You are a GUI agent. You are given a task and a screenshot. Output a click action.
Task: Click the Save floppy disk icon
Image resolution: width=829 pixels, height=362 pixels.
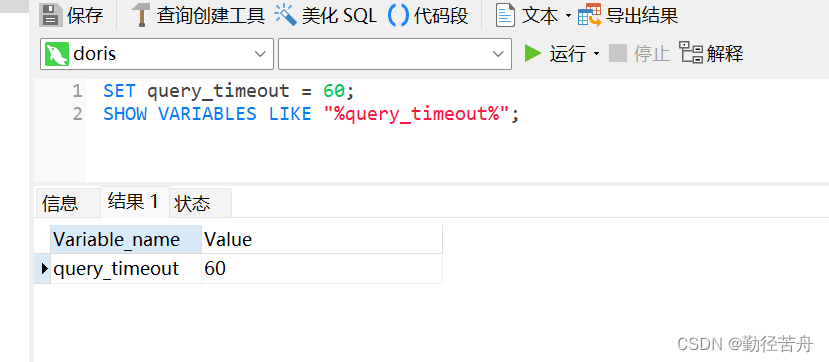[51, 15]
